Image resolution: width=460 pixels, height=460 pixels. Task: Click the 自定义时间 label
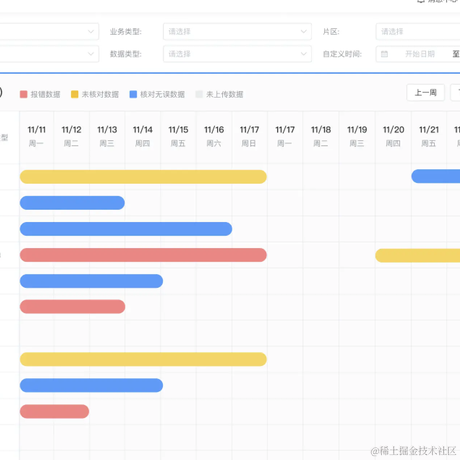coord(342,54)
